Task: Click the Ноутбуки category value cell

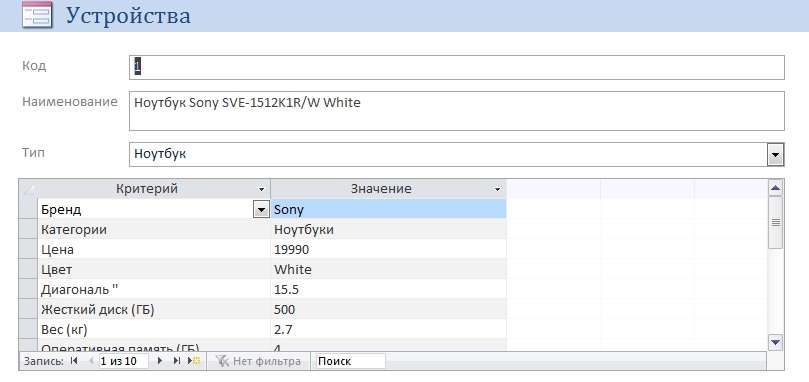Action: coord(389,229)
